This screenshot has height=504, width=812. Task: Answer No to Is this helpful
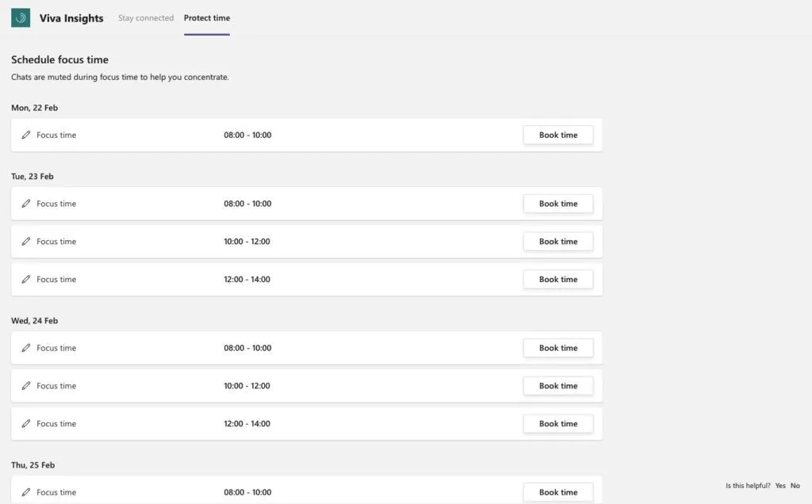click(795, 485)
